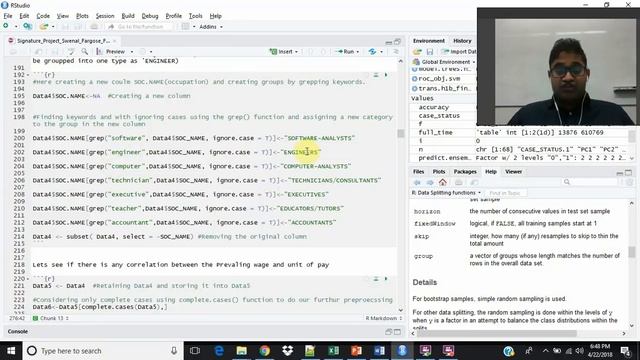The height and width of the screenshot is (360, 640).
Task: Click the Help forward arrow icon
Action: pyautogui.click(x=430, y=182)
